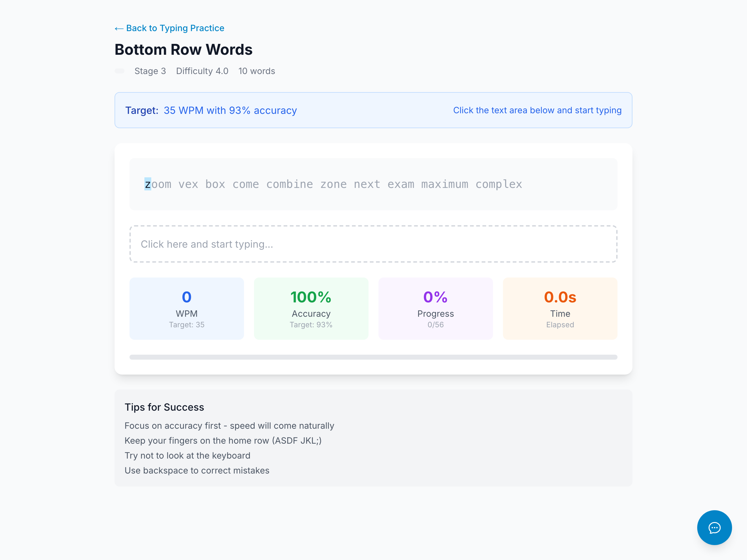The height and width of the screenshot is (560, 747).
Task: Click the Difficulty 4.0 label
Action: pyautogui.click(x=202, y=71)
